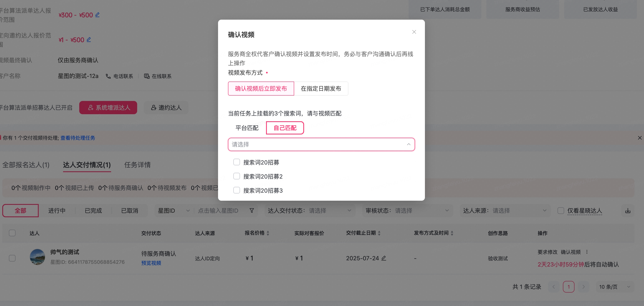The image size is (644, 306).
Task: Close the 确认视频 dialog with the X icon
Action: [414, 32]
